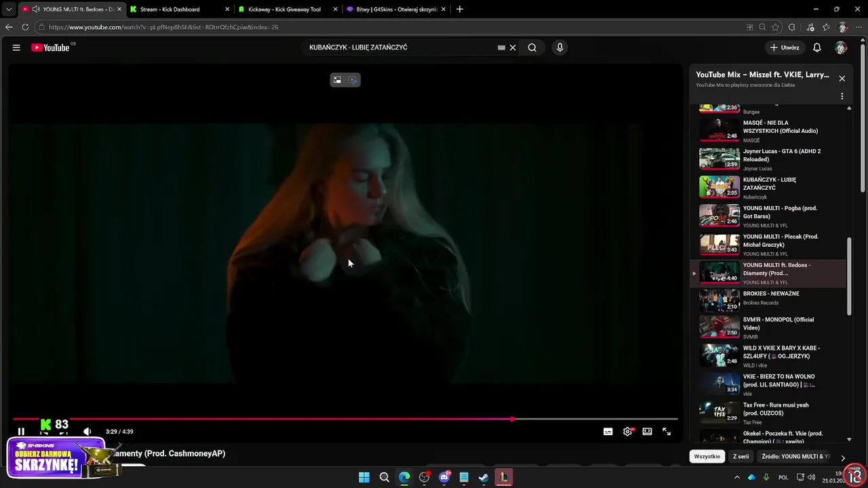Open the playlist panel three-dot menu

click(842, 96)
